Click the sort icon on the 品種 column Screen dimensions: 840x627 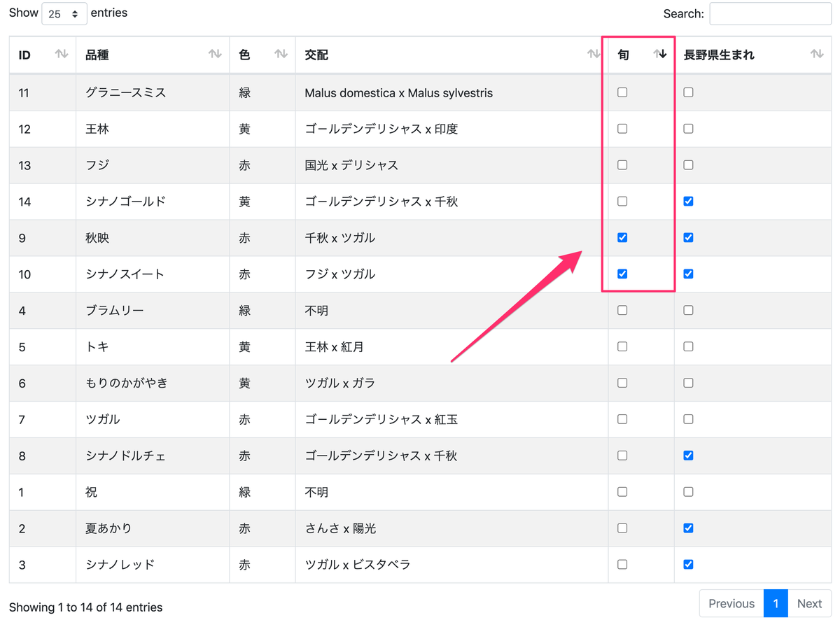[216, 54]
